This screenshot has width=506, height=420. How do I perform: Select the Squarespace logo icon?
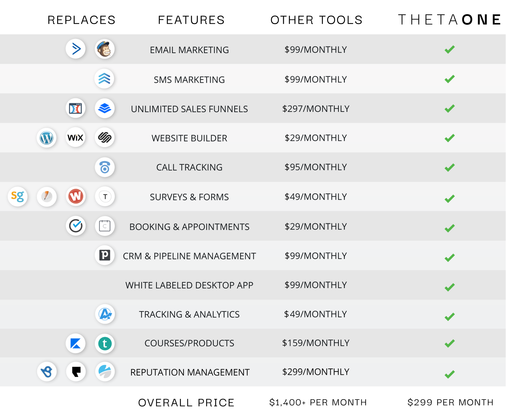coord(105,138)
